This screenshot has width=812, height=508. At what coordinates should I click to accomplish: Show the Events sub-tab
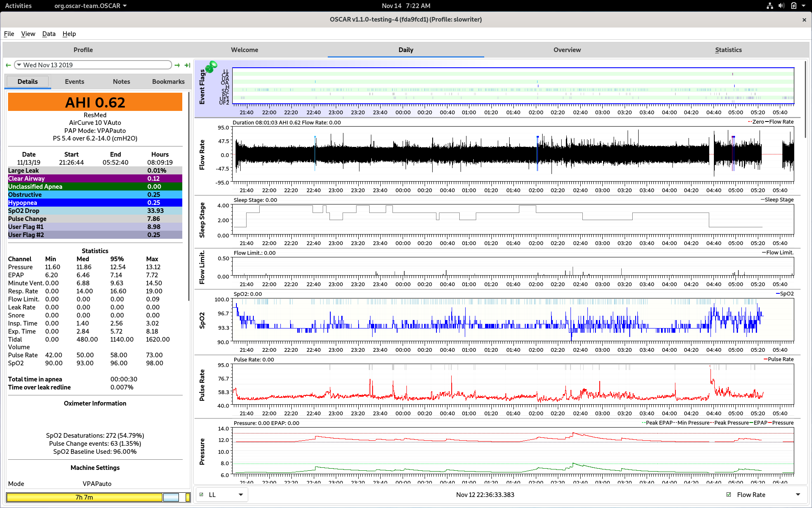pos(74,82)
